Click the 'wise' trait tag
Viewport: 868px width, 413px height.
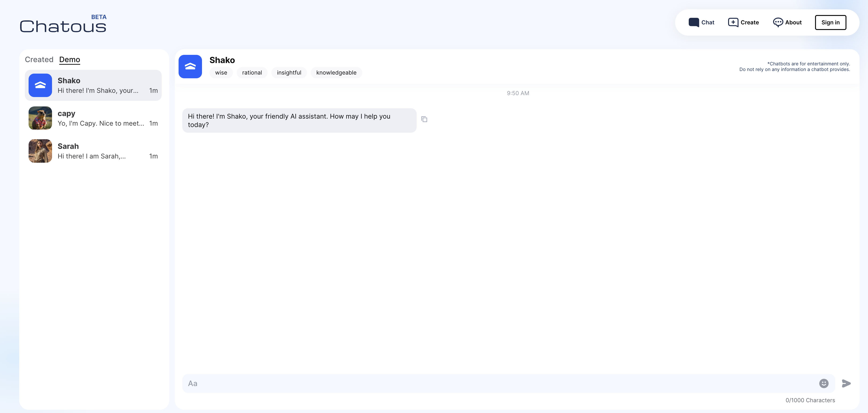[x=221, y=72]
